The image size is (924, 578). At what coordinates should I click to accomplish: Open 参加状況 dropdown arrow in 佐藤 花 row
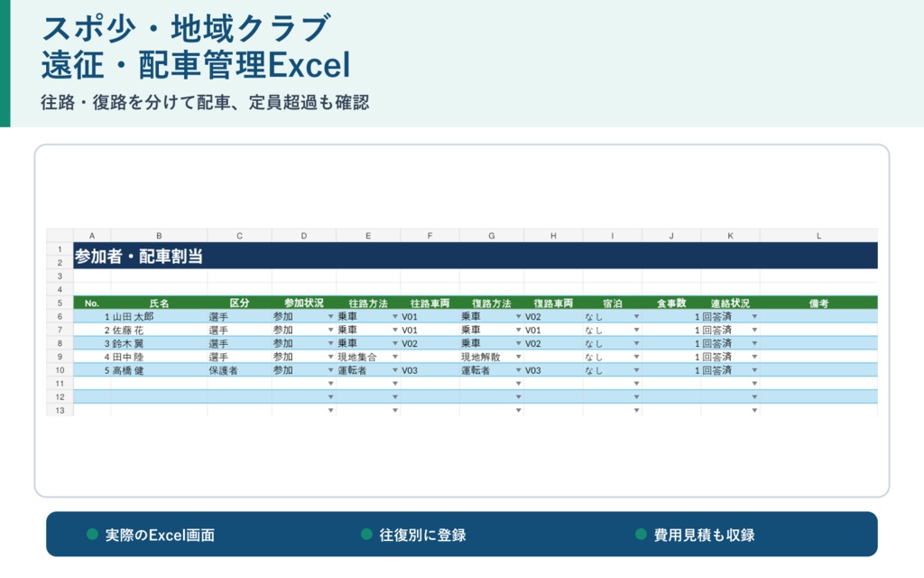pyautogui.click(x=330, y=331)
